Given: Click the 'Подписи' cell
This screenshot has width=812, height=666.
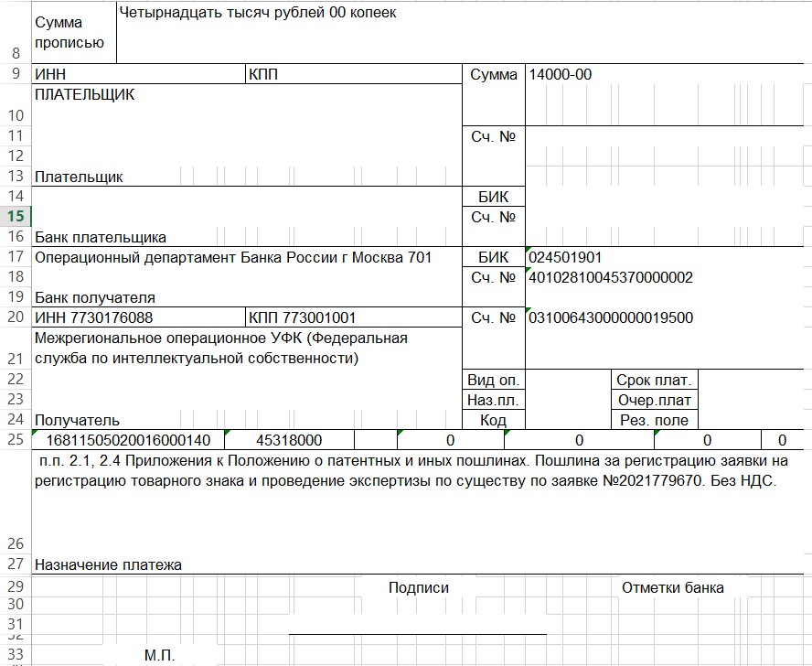Looking at the screenshot, I should click(x=419, y=587).
